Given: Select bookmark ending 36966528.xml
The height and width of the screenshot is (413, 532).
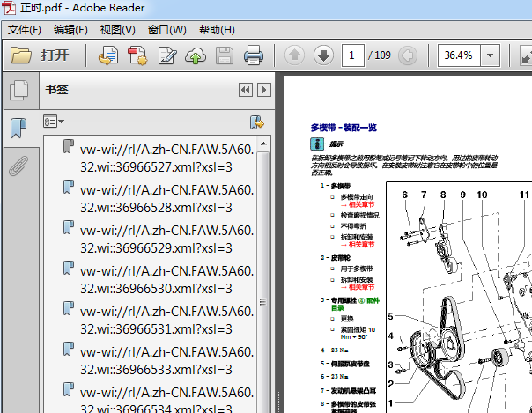Looking at the screenshot, I should (166, 199).
